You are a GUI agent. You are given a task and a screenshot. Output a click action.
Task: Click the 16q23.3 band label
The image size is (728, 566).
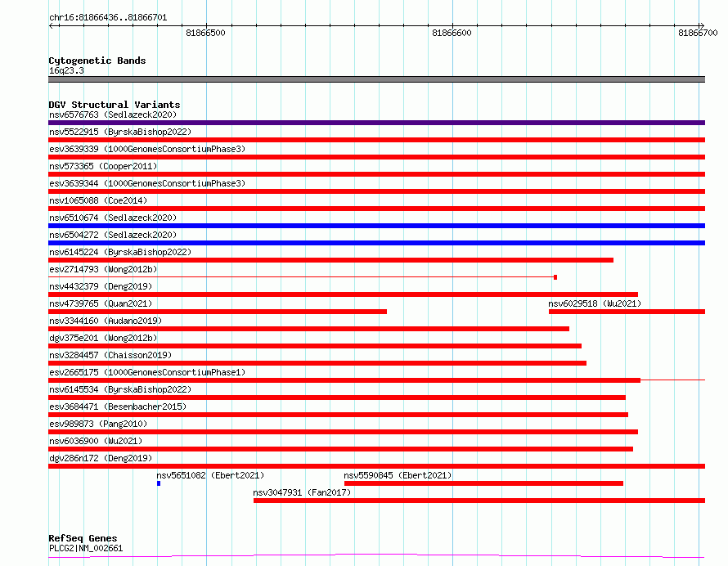66,70
